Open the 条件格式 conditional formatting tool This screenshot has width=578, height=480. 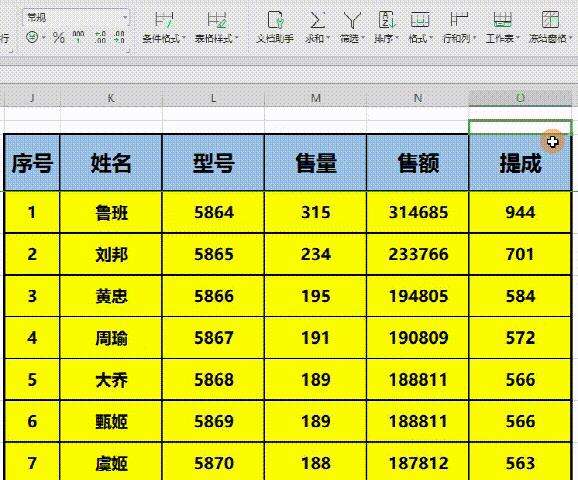pyautogui.click(x=164, y=28)
